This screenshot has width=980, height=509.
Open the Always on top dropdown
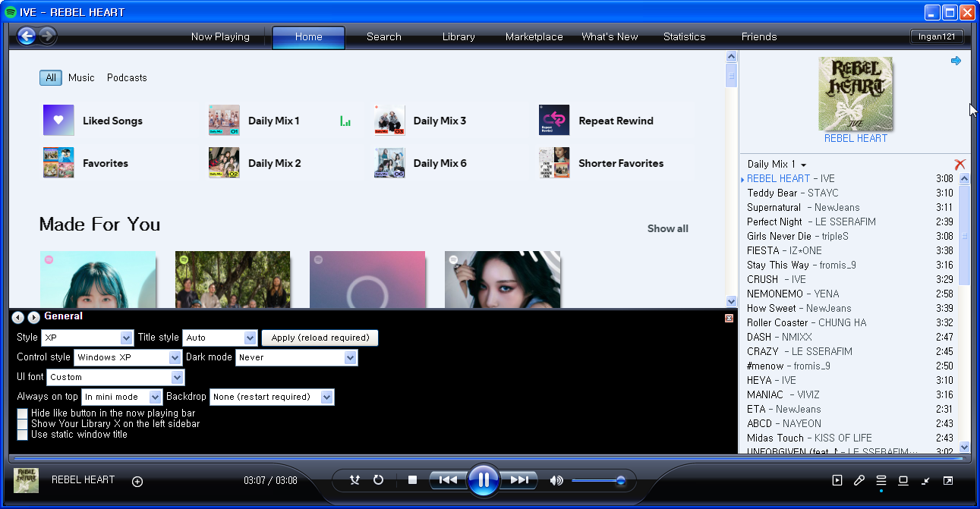[x=122, y=397]
